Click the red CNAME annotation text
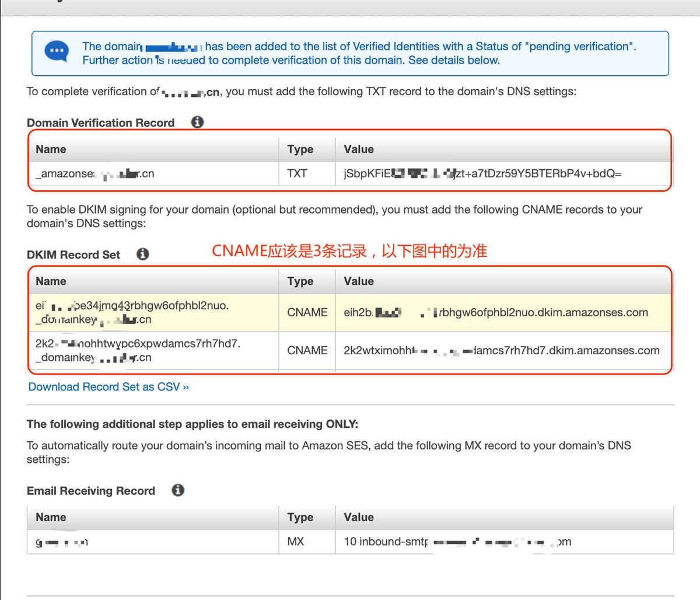700x600 pixels. pos(349,251)
